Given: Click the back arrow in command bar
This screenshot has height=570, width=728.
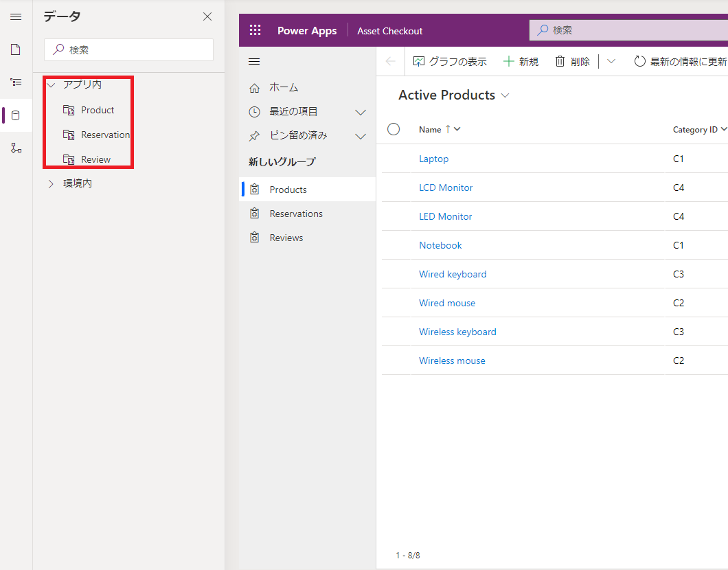Looking at the screenshot, I should pyautogui.click(x=391, y=61).
